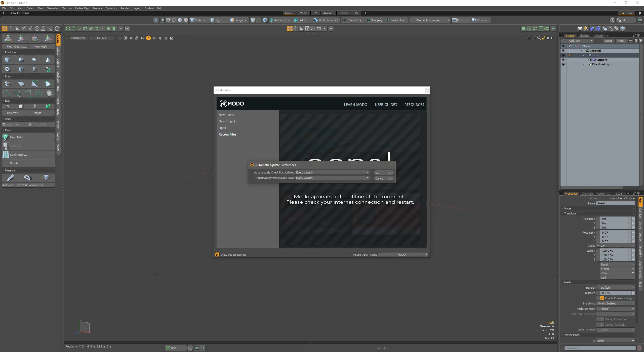Open the Mouse Input Preset dropdown
The height and width of the screenshot is (352, 644).
coord(403,255)
